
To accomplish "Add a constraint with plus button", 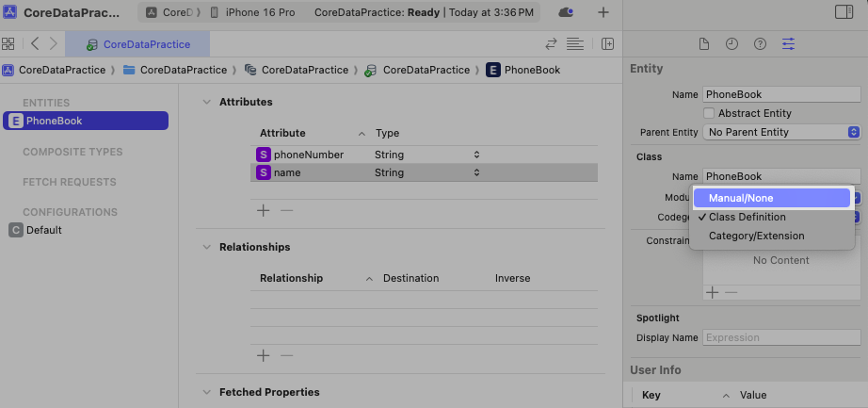I will [x=713, y=292].
